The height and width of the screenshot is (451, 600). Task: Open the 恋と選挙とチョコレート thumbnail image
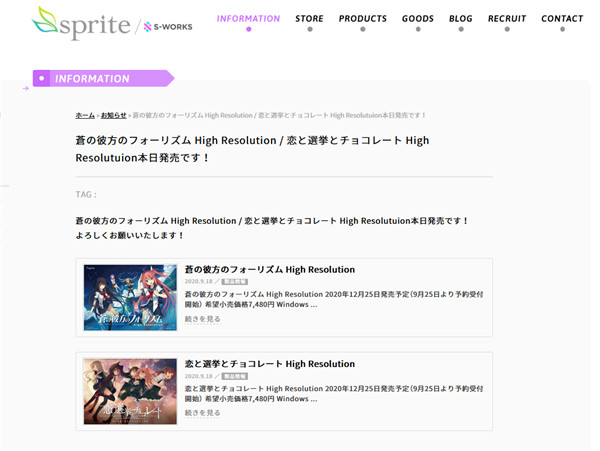(130, 391)
